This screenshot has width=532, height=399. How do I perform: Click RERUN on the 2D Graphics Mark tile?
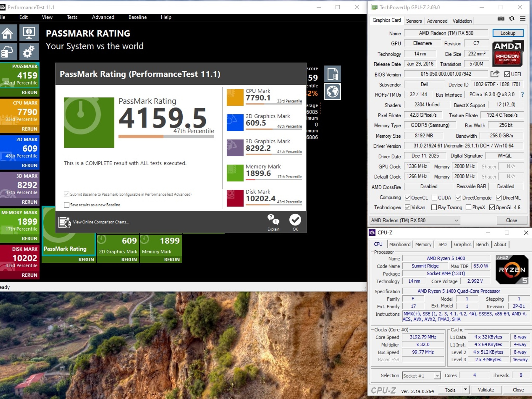[x=129, y=260]
